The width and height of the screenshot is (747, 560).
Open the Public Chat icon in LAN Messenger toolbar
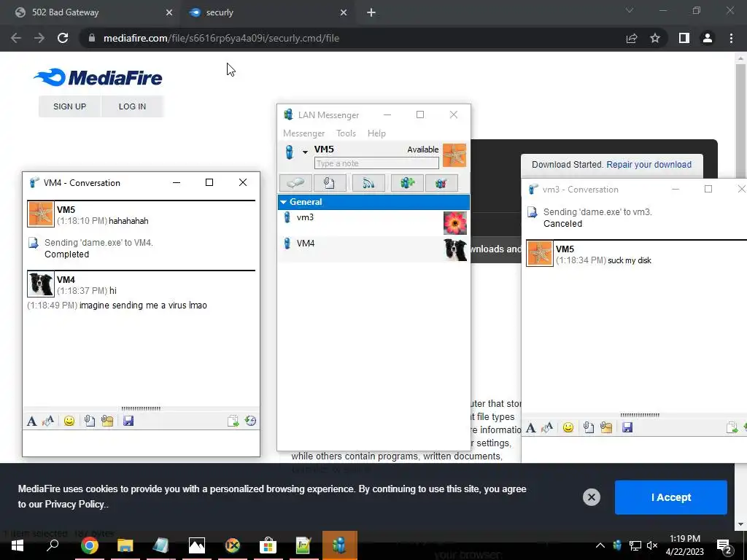pyautogui.click(x=441, y=183)
